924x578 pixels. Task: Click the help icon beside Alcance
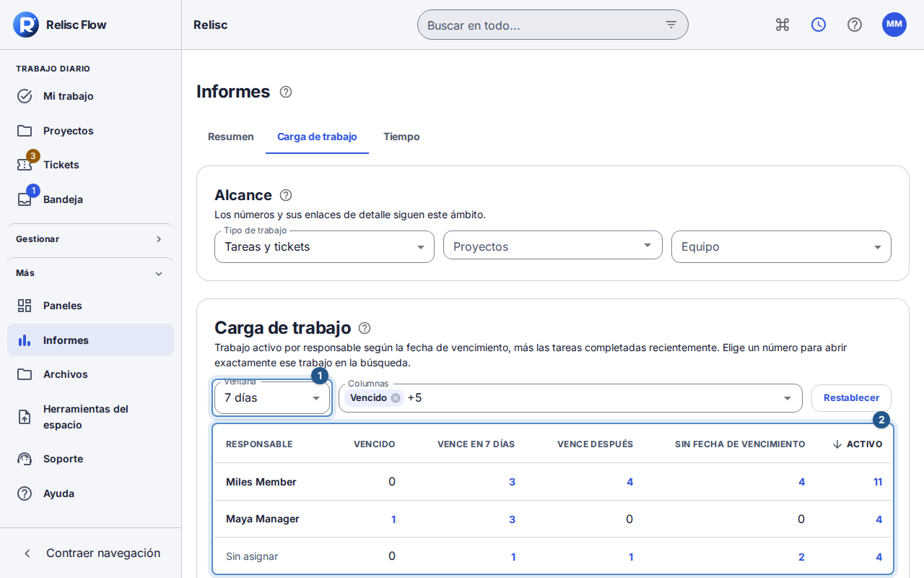286,195
